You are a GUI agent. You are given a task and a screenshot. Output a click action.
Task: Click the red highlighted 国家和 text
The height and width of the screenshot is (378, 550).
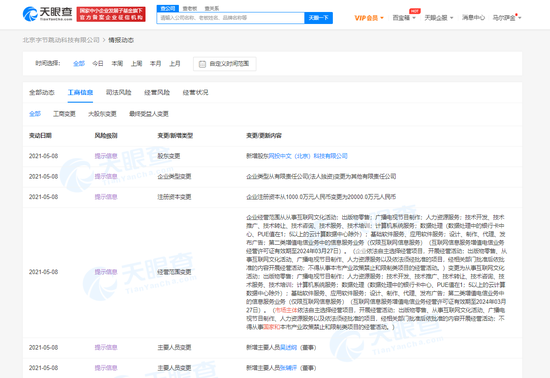272,327
